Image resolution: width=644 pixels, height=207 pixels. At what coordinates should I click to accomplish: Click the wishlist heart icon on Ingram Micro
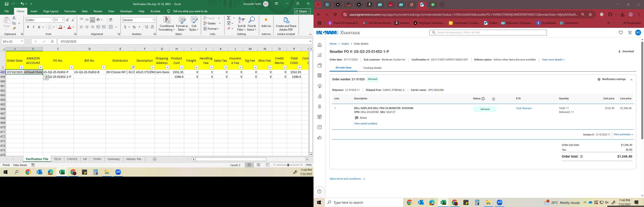pyautogui.click(x=621, y=33)
